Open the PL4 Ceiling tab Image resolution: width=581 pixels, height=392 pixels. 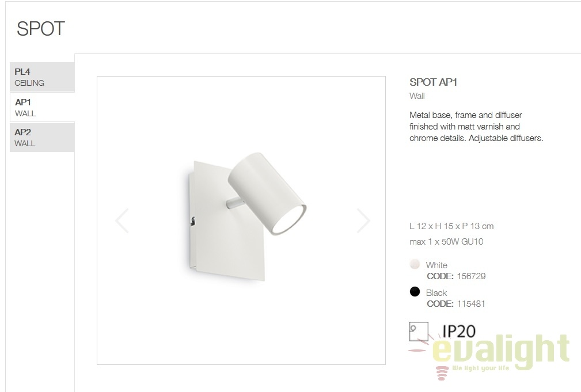coord(42,77)
